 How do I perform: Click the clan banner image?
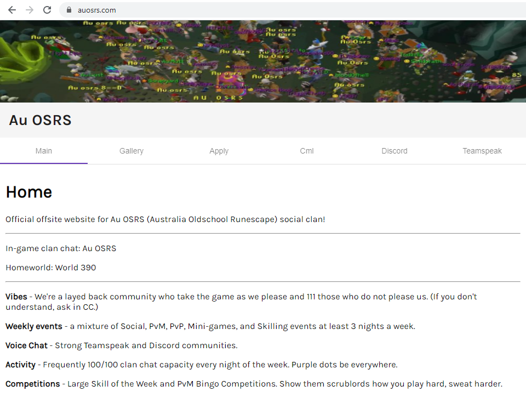coord(263,61)
